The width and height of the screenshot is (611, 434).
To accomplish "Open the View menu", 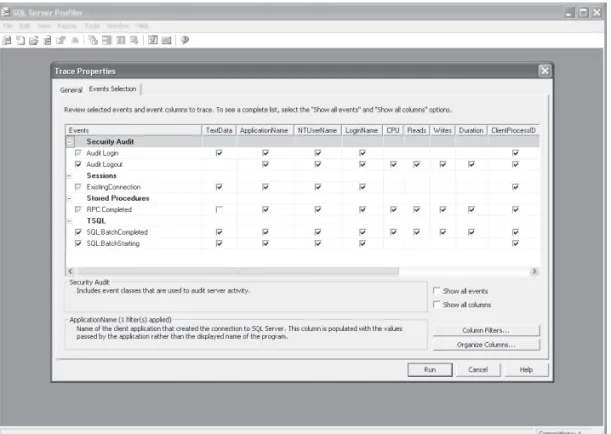I will [x=44, y=26].
